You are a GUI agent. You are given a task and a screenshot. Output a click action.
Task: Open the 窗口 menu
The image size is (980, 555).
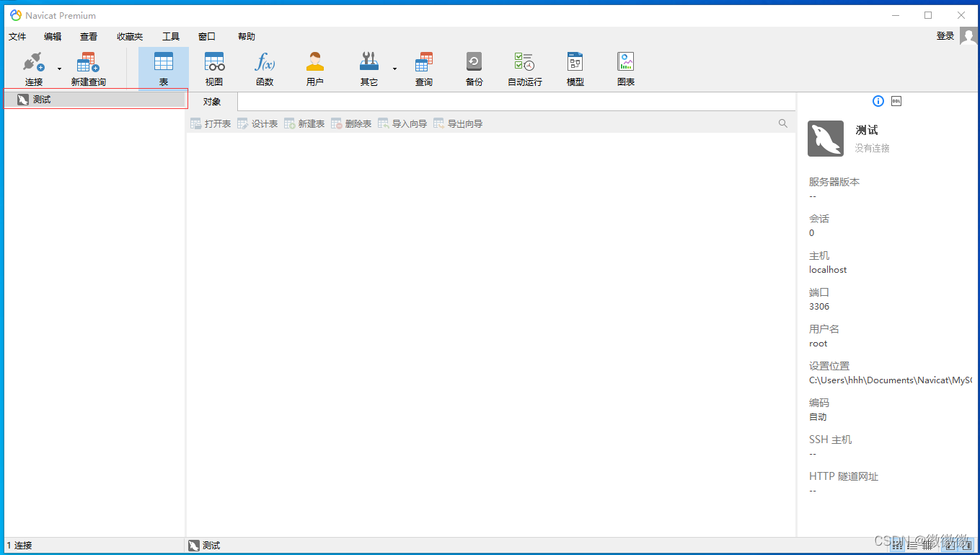pyautogui.click(x=207, y=36)
